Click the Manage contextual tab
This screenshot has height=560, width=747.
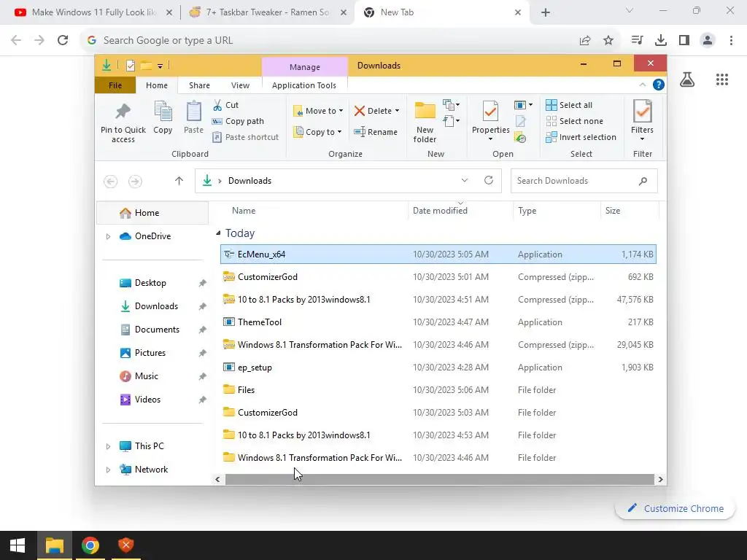pyautogui.click(x=304, y=67)
